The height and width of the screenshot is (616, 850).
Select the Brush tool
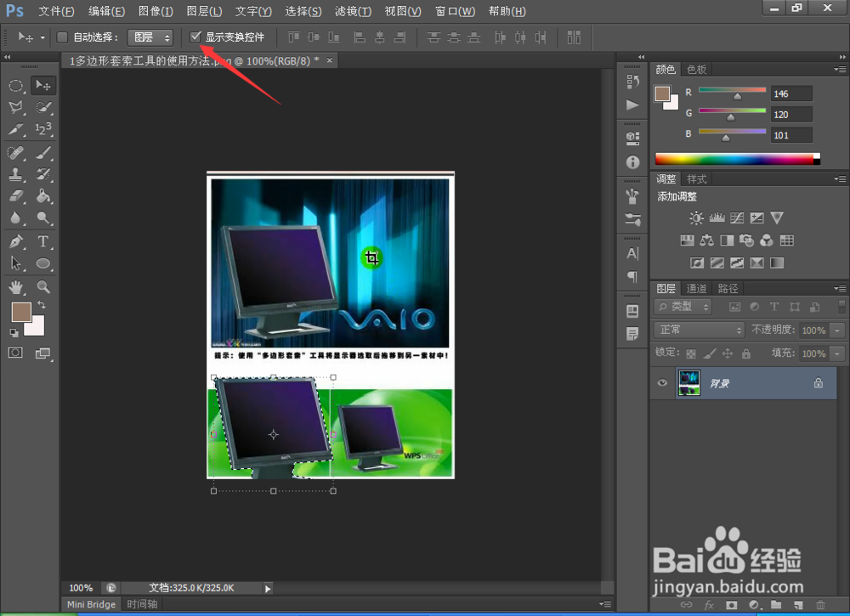[42, 153]
